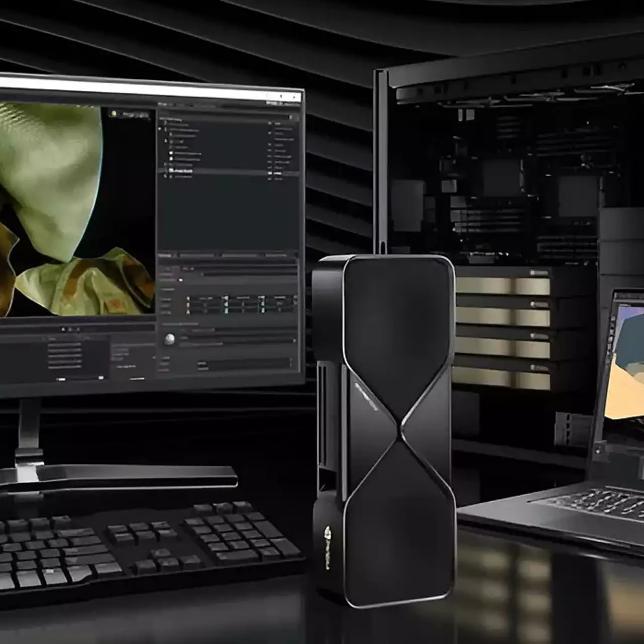Click the top orange icon in the transform rows
The width and height of the screenshot is (644, 644).
click(188, 299)
